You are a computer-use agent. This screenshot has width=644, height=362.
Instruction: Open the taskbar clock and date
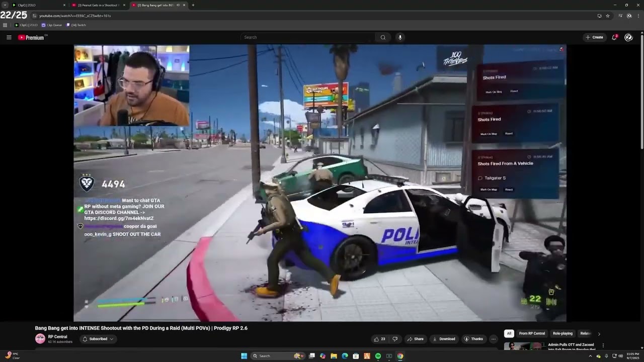click(632, 356)
